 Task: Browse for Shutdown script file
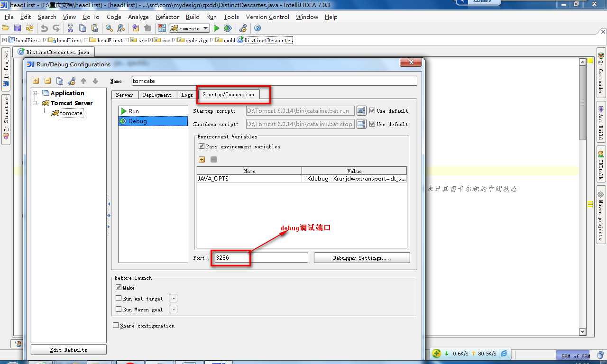pos(361,124)
